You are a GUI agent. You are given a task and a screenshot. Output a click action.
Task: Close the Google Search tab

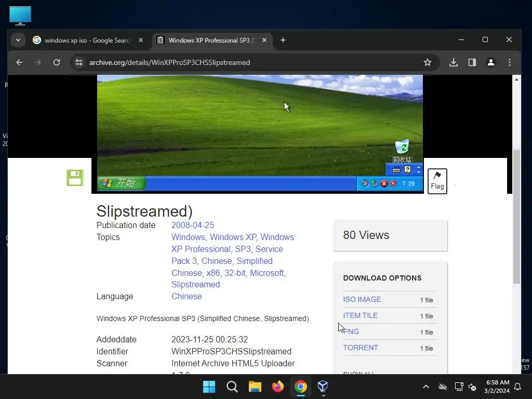click(141, 40)
